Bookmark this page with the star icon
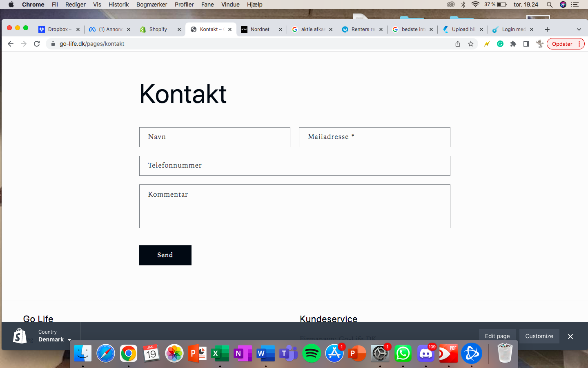Screen dimensions: 588x368 click(x=471, y=44)
